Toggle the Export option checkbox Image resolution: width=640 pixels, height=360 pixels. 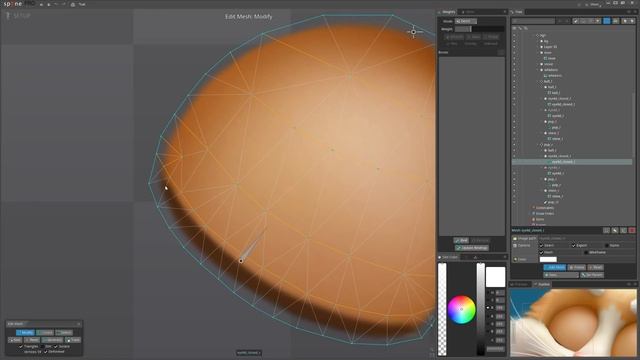[573, 245]
